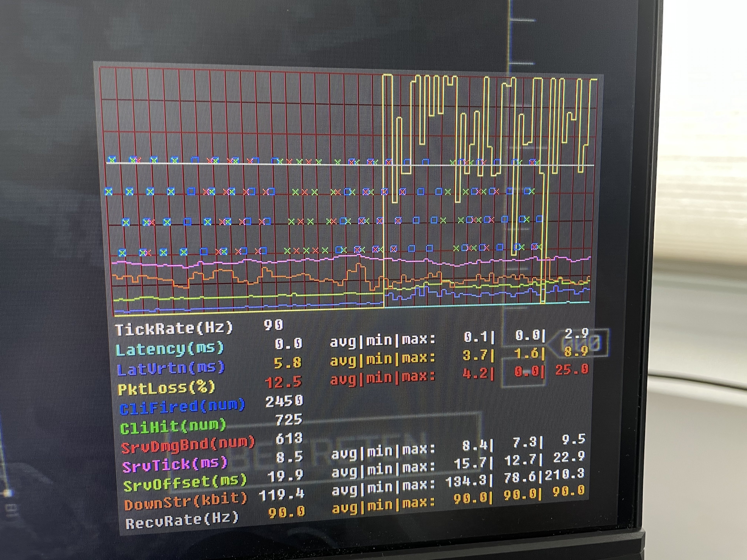Select the LatVrtn(ms) stat label

click(171, 369)
